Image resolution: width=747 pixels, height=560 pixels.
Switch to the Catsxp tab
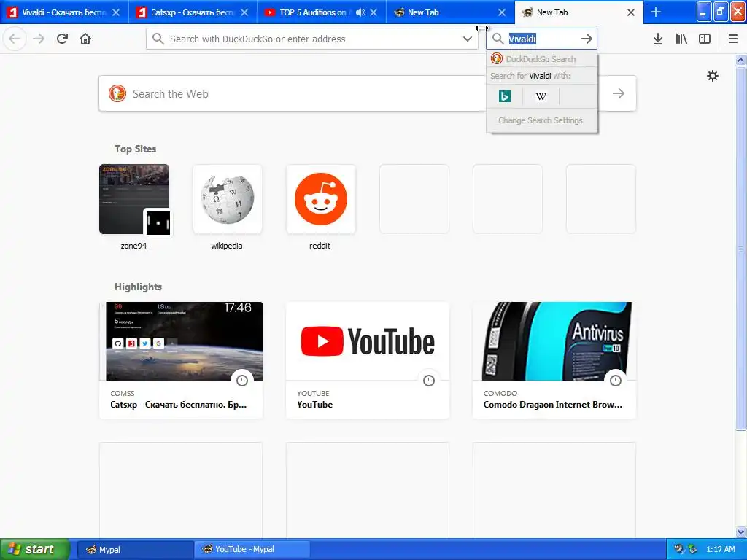tap(193, 12)
